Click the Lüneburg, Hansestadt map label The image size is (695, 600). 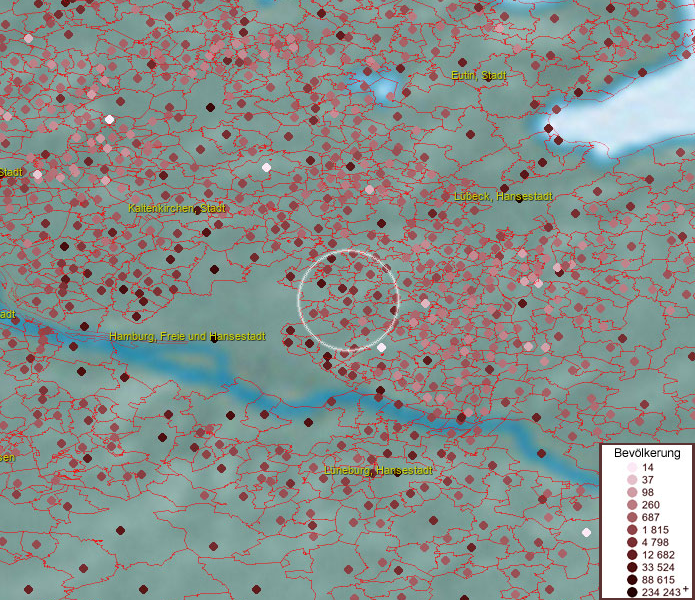[x=378, y=470]
